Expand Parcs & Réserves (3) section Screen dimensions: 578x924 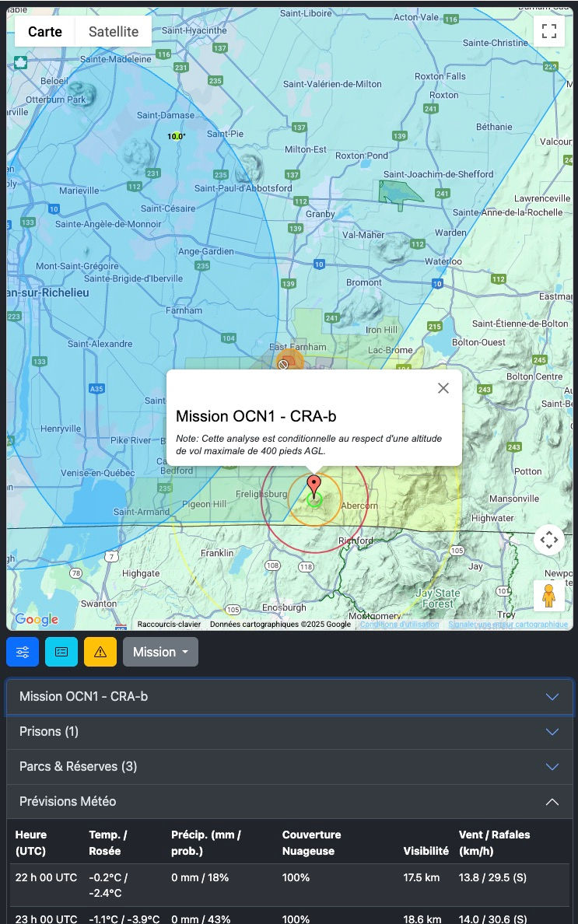289,766
